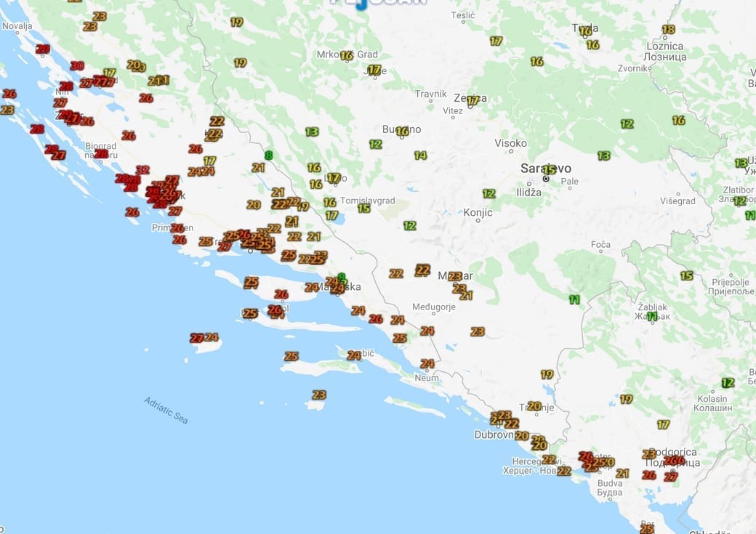Click the Neum town label
The width and height of the screenshot is (756, 534).
427,378
